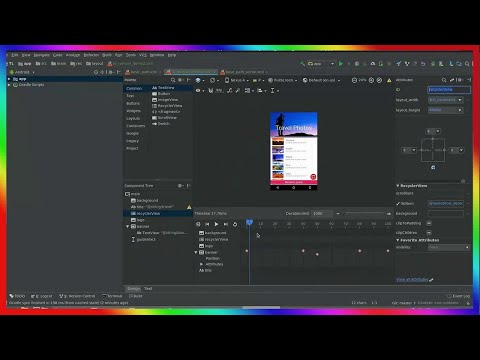The image size is (480, 360).
Task: Switch to the Text editor tab
Action: [148, 289]
